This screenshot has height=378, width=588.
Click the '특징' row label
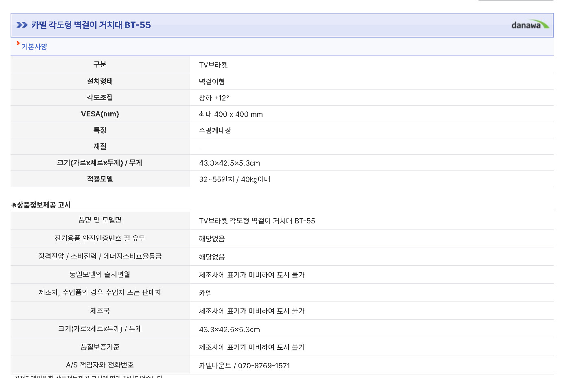[100, 130]
